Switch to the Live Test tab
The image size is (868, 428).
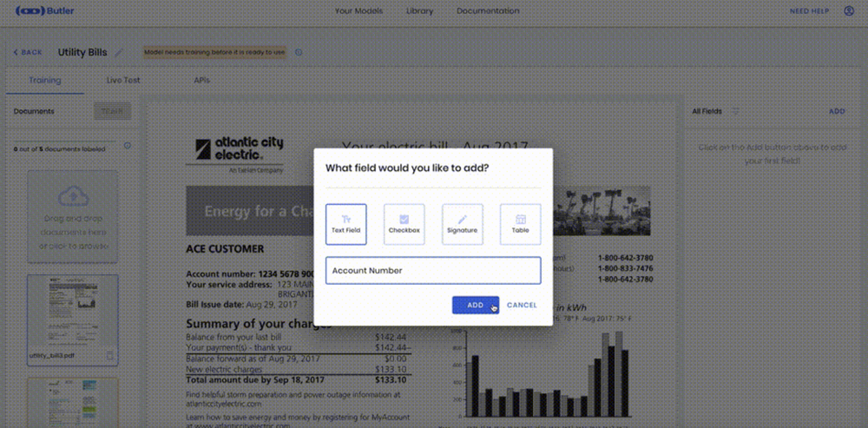pyautogui.click(x=123, y=80)
